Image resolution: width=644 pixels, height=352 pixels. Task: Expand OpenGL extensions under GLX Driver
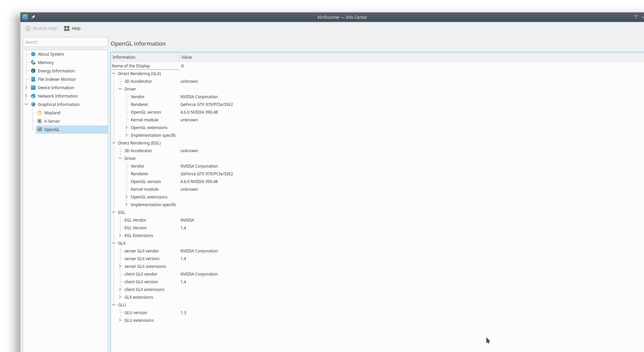point(126,127)
